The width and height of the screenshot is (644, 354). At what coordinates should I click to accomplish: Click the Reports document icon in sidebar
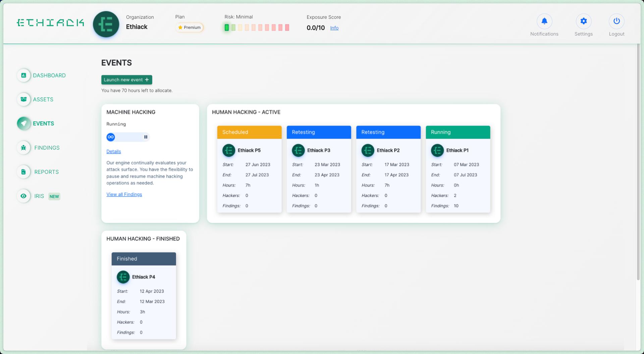[23, 172]
